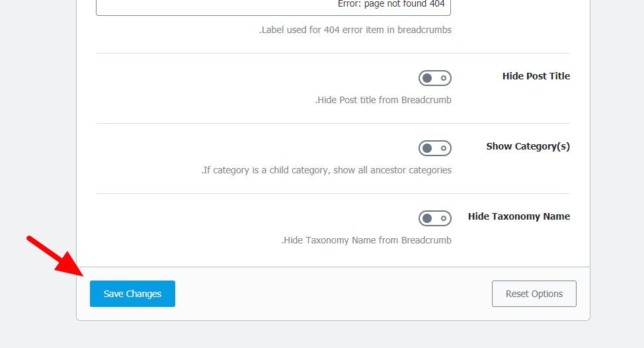Toggle the Hide Post Title switch
This screenshot has height=348, width=644.
(x=435, y=78)
